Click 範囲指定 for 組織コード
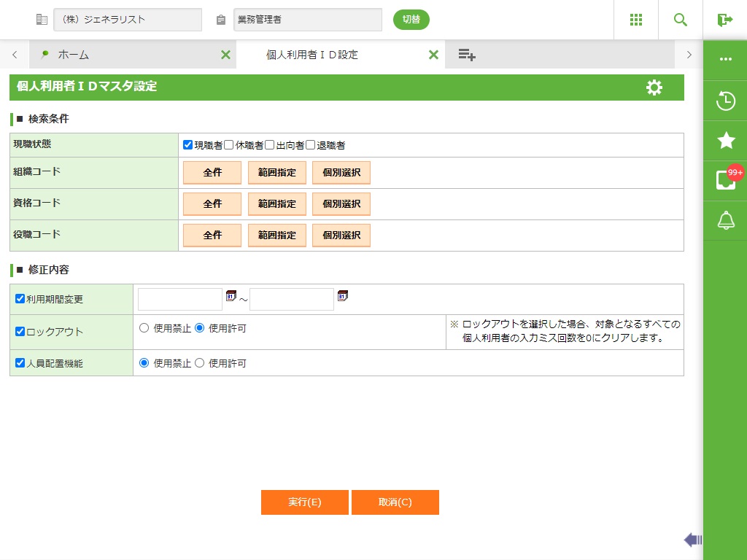Viewport: 747px width, 560px height. coord(277,173)
